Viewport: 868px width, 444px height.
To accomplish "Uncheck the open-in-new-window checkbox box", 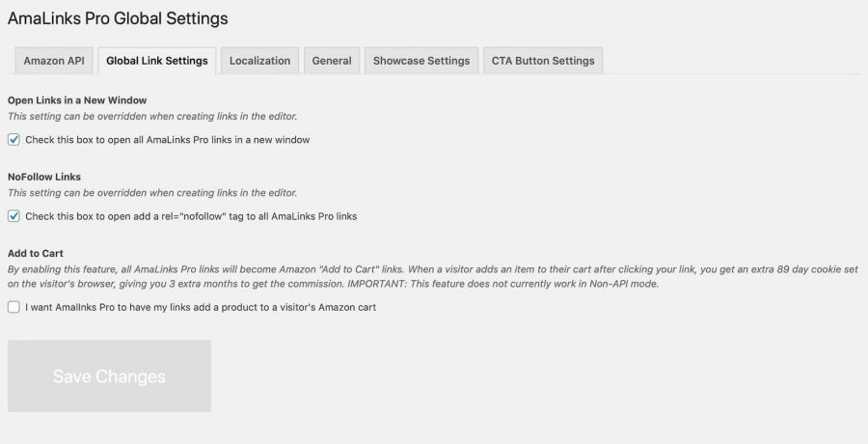I will point(14,140).
